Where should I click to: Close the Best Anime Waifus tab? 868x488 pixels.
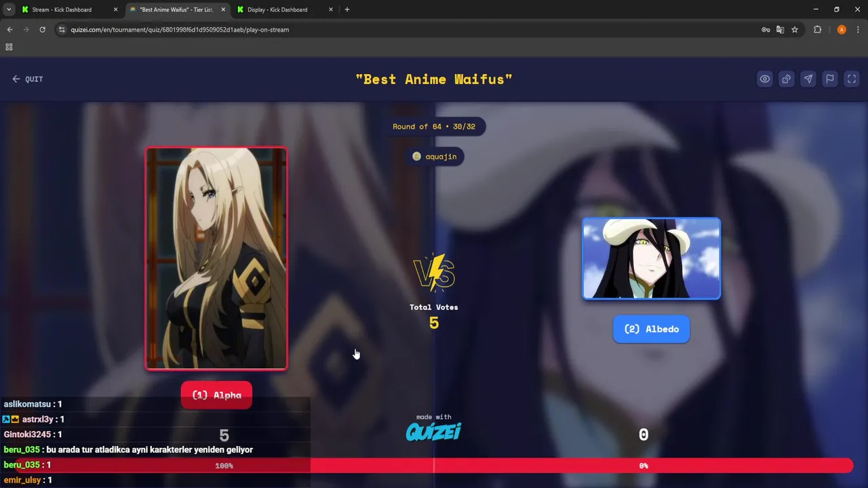(223, 9)
